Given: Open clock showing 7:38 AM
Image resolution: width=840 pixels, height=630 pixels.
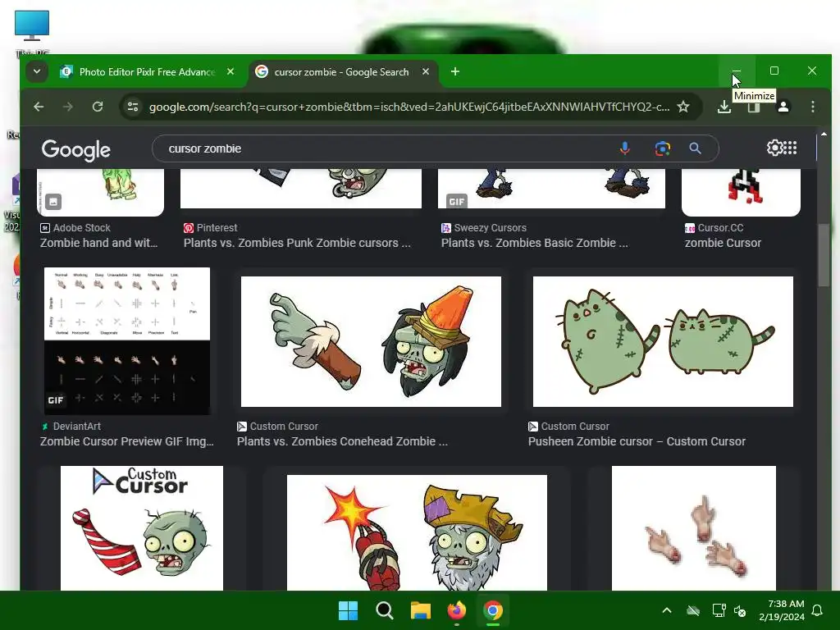Looking at the screenshot, I should [781, 610].
